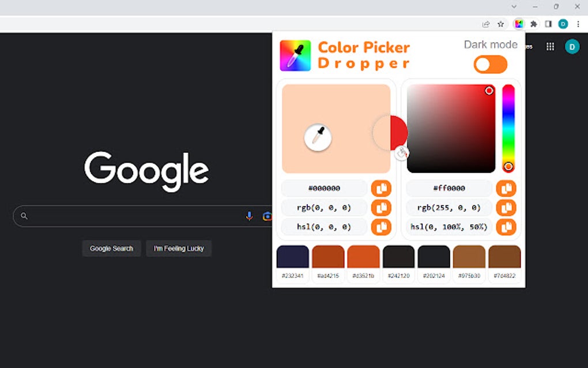Click the #ff0000 hex field

click(x=449, y=188)
